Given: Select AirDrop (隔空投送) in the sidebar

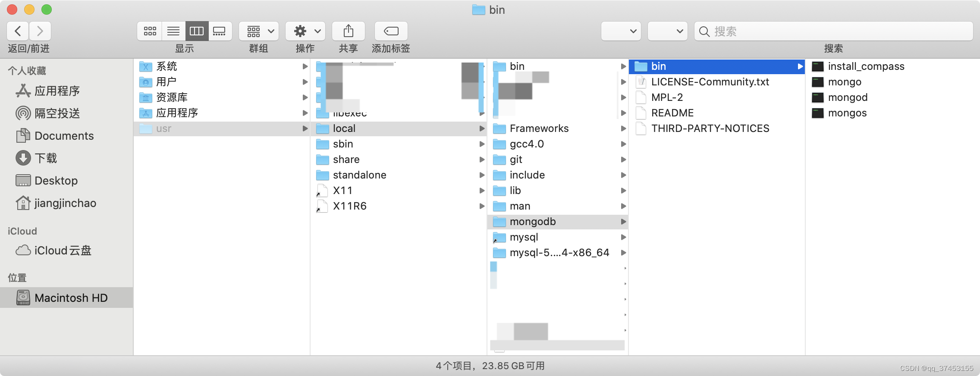Looking at the screenshot, I should [x=66, y=113].
